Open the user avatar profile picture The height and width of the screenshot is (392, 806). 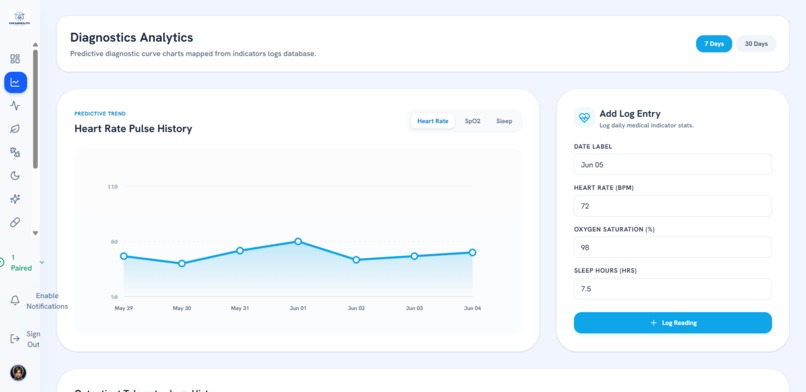click(18, 372)
